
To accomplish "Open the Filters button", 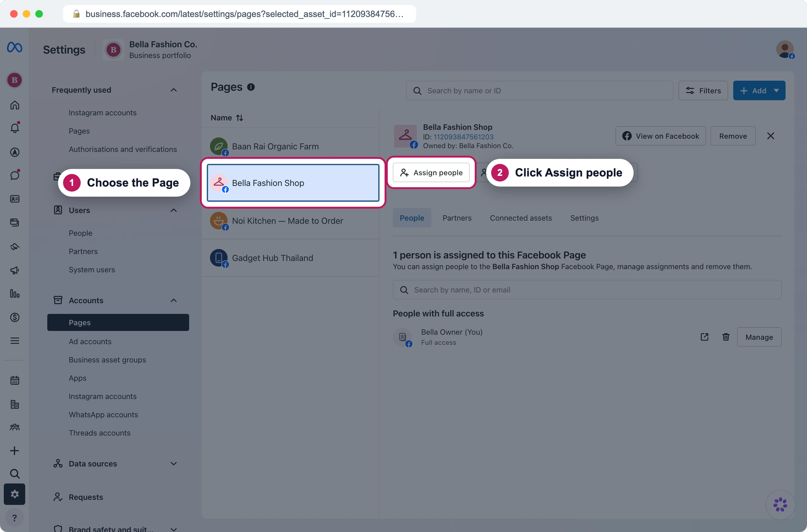I will tap(703, 90).
